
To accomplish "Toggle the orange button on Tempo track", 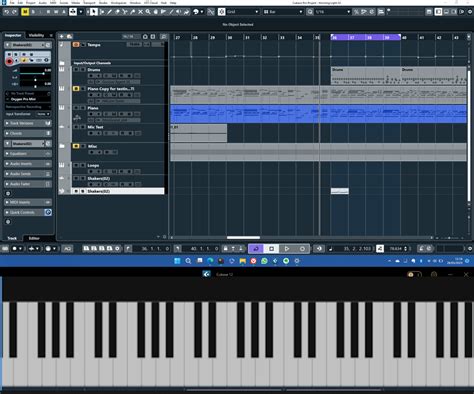I will 76,45.
